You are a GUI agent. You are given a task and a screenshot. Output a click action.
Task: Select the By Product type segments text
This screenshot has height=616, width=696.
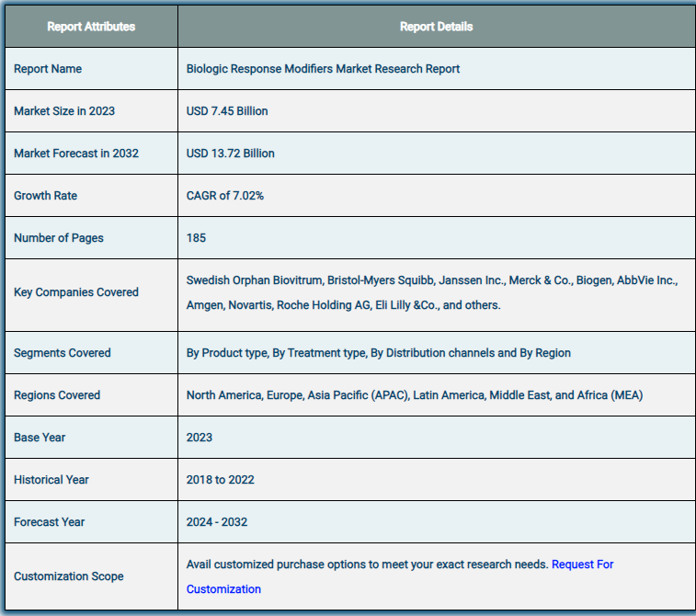click(378, 353)
